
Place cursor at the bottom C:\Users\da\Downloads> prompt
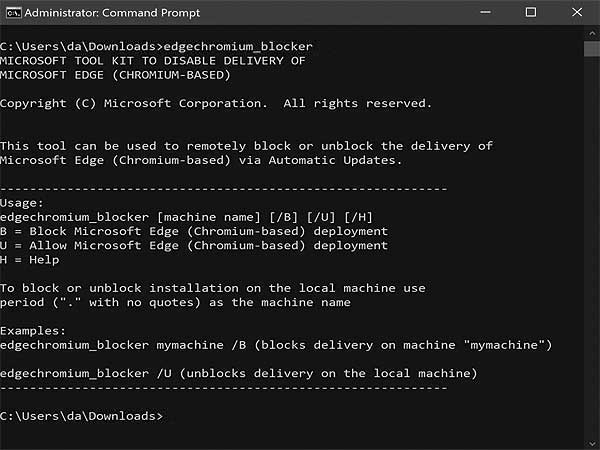82,416
